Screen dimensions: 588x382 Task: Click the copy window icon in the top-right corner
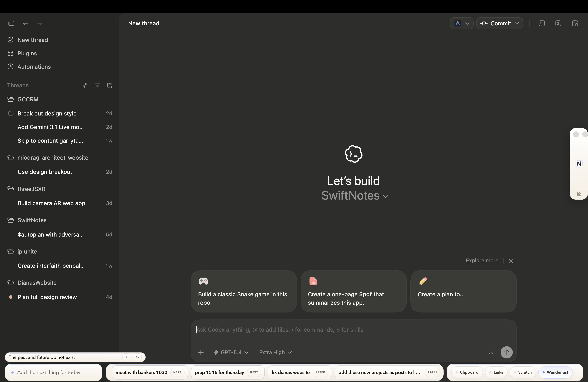575,23
